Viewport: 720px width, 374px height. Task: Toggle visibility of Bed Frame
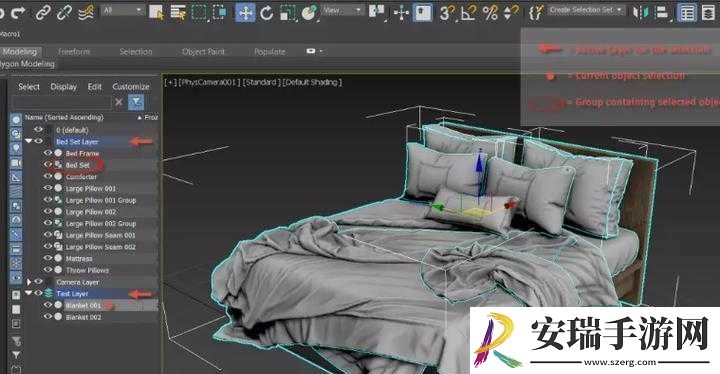point(48,153)
